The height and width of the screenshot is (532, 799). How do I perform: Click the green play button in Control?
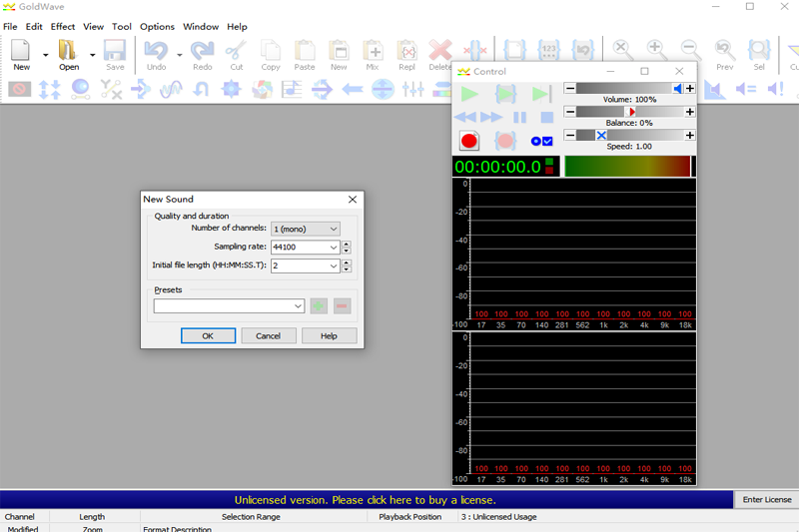click(469, 94)
